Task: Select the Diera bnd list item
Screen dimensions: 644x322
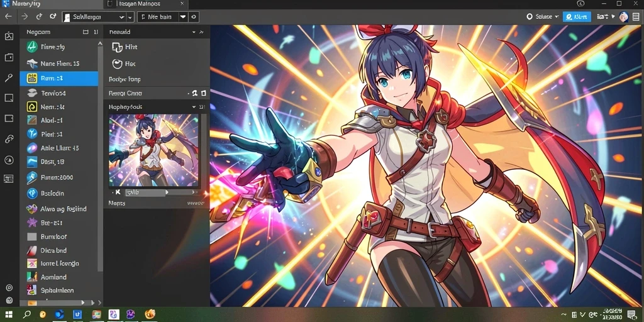Action: pos(58,250)
